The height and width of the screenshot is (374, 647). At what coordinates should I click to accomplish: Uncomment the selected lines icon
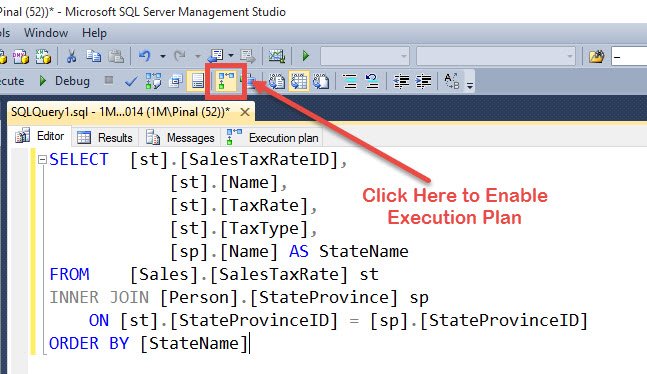tap(372, 81)
